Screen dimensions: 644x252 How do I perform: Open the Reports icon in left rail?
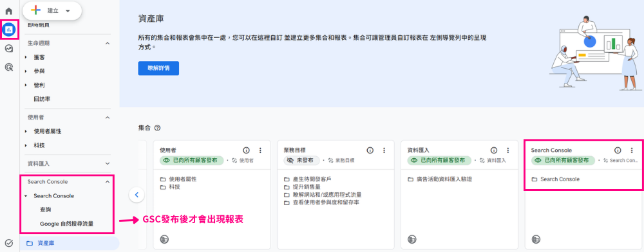9,29
